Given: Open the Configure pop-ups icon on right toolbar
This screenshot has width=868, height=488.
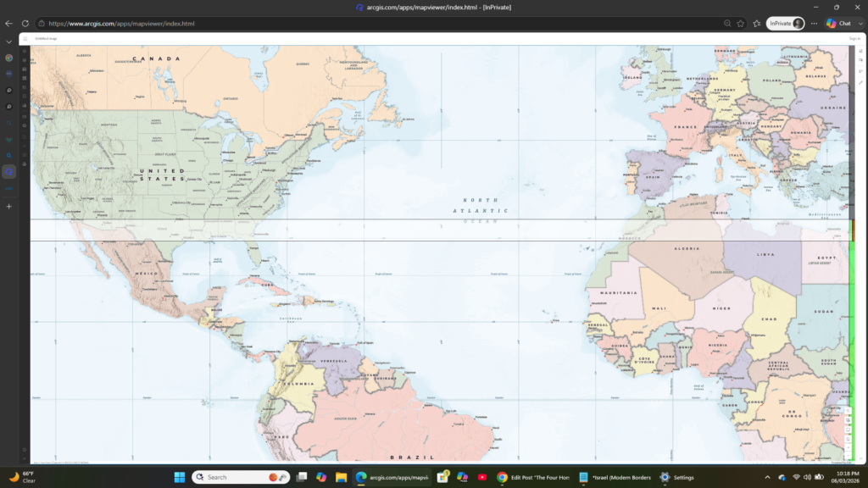Looking at the screenshot, I should (861, 60).
